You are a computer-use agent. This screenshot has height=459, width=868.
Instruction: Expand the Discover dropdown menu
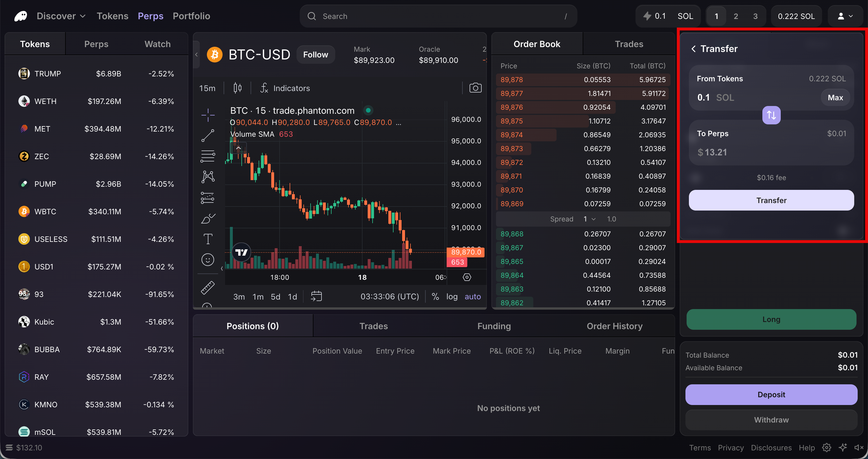[x=61, y=16]
